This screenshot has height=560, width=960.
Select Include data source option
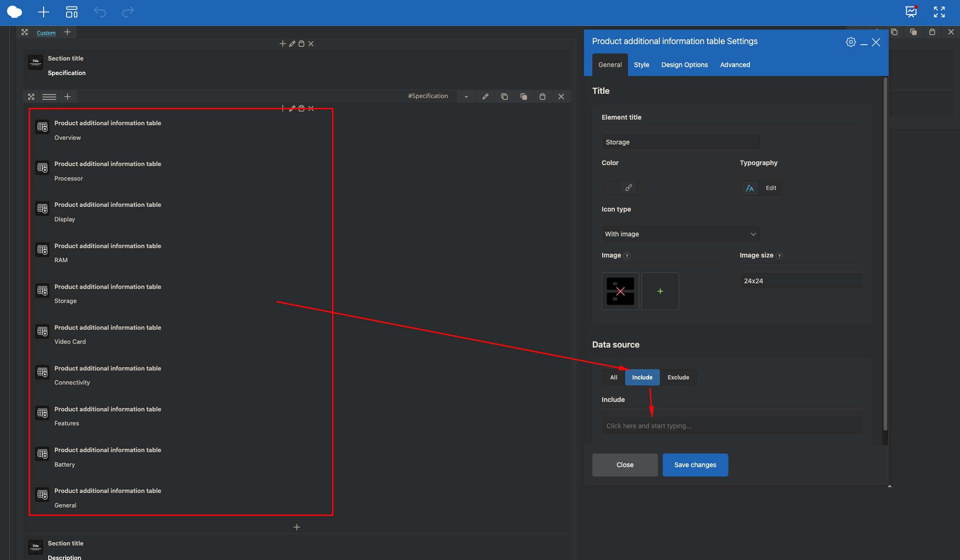click(x=643, y=378)
